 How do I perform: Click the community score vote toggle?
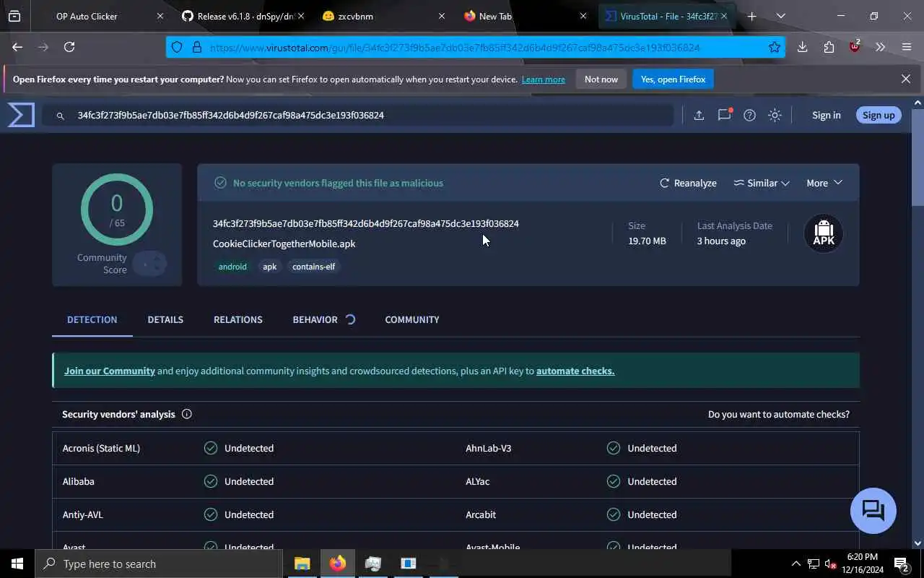(x=150, y=264)
